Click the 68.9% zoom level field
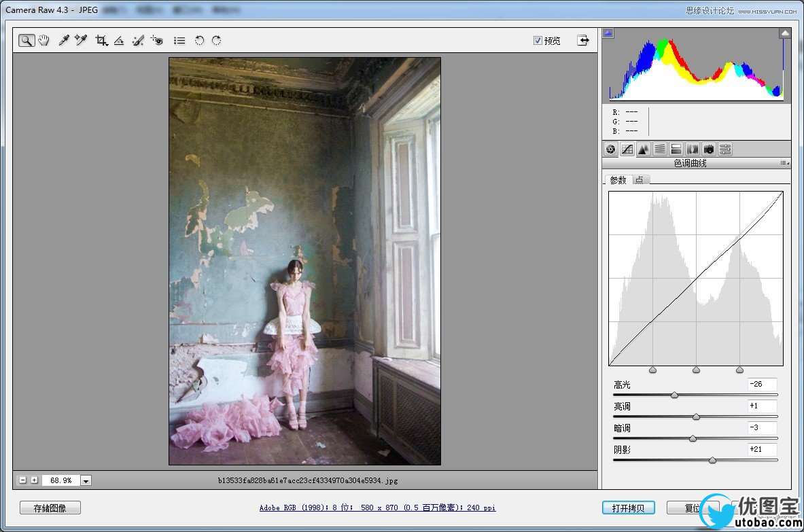This screenshot has width=804, height=532. coord(60,480)
